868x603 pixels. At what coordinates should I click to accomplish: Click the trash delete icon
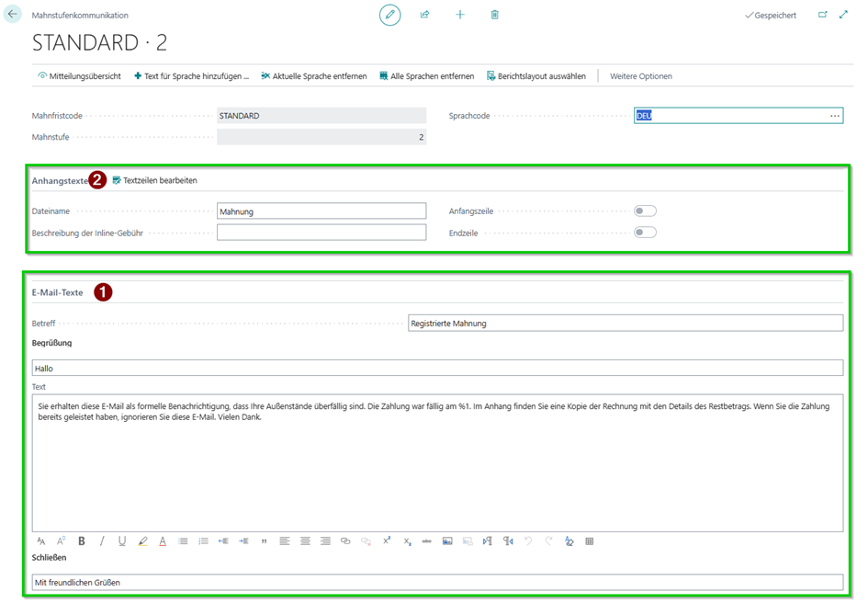[495, 15]
